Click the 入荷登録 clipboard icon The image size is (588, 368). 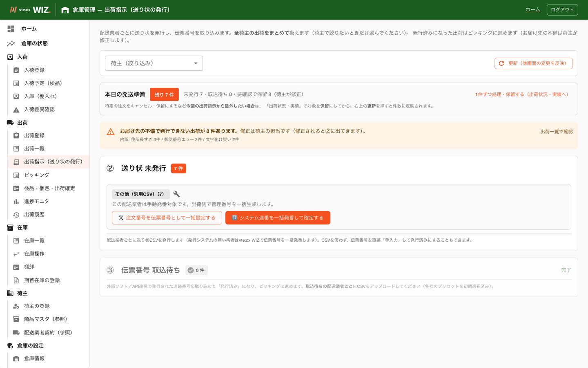tap(16, 70)
